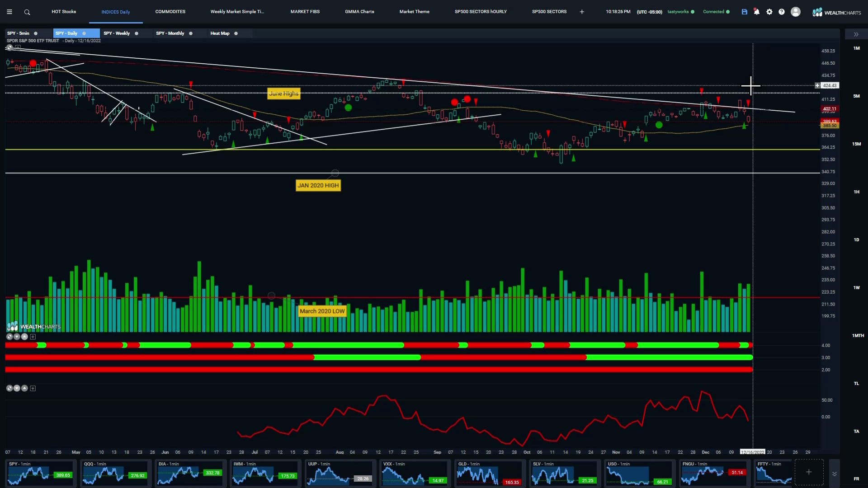
Task: Maximize the main SPY price pane
Action: [x=9, y=47]
